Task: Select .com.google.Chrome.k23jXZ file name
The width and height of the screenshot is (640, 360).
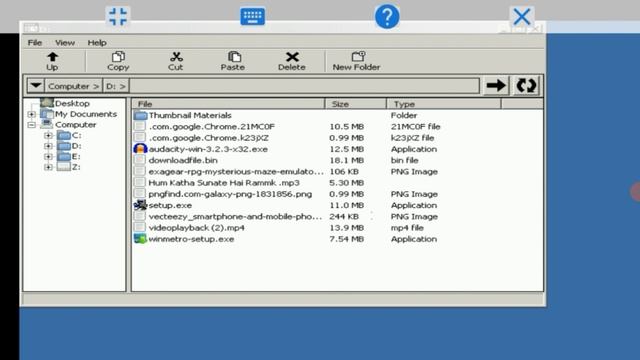Action: click(x=209, y=138)
